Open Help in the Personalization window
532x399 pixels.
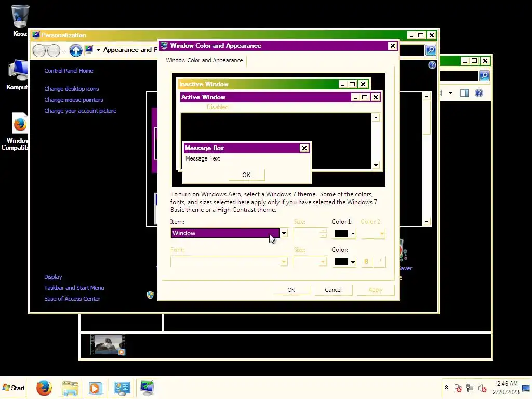click(x=432, y=65)
